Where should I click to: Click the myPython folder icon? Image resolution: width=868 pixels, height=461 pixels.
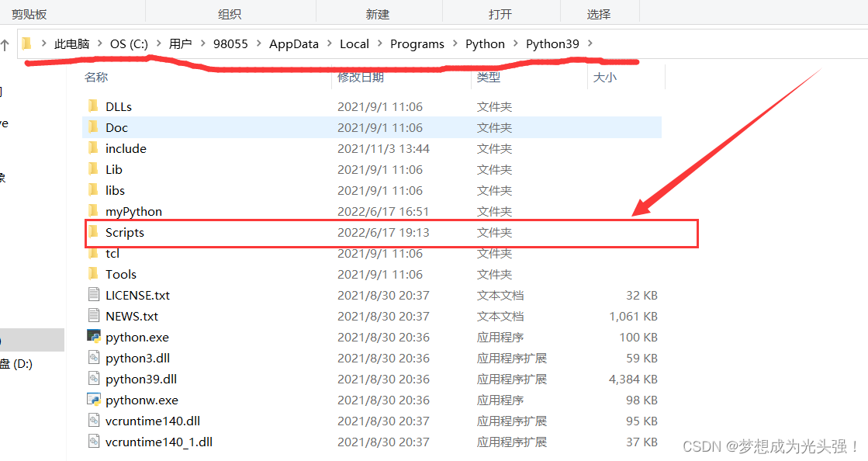(x=93, y=210)
